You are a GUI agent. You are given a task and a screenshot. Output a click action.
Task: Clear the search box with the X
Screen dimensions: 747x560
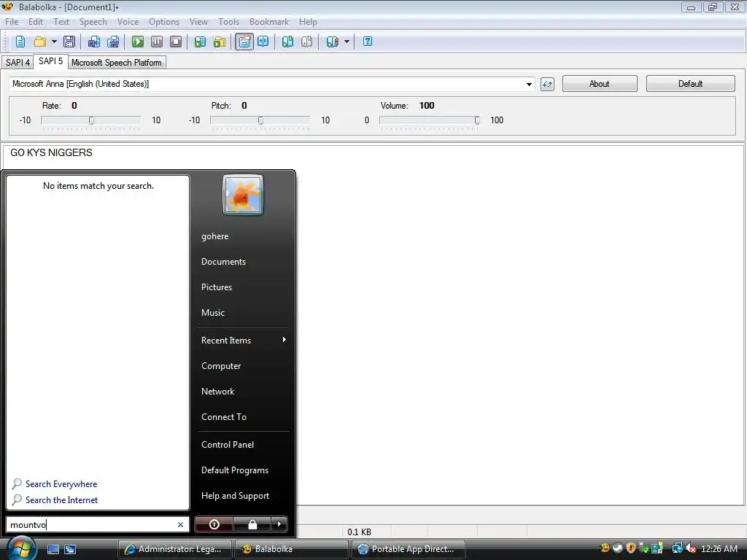point(181,525)
